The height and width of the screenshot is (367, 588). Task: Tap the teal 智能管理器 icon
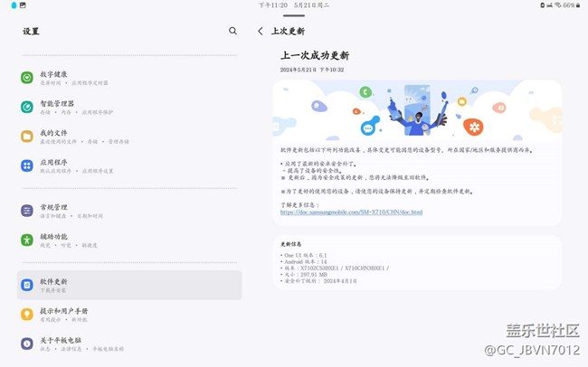[x=27, y=108]
